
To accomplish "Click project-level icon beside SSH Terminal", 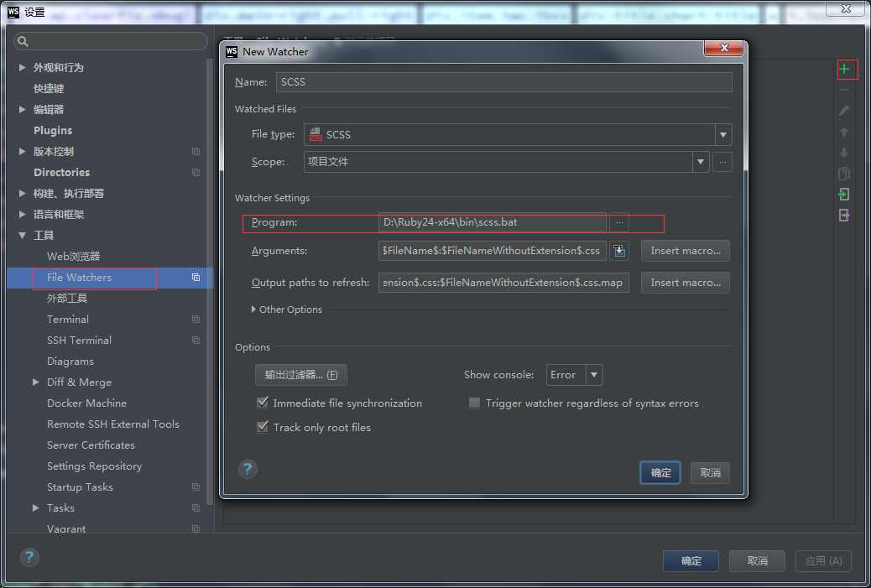I will tap(196, 340).
